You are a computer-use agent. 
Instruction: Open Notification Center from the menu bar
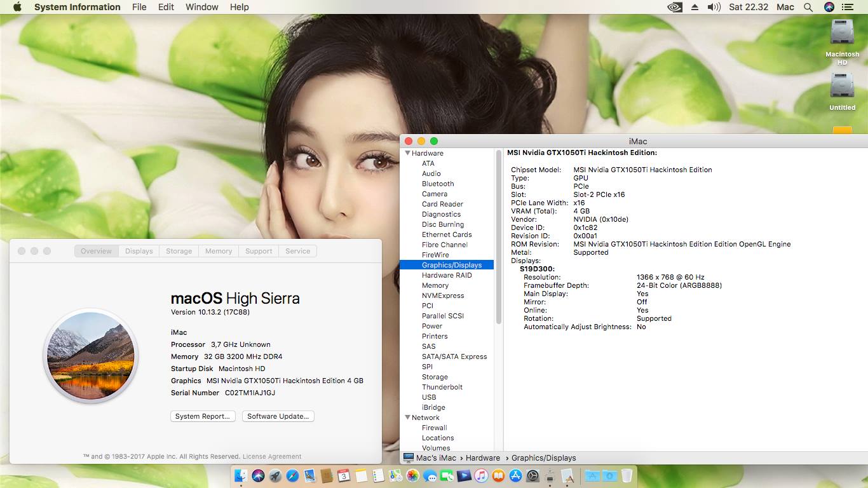(x=850, y=7)
